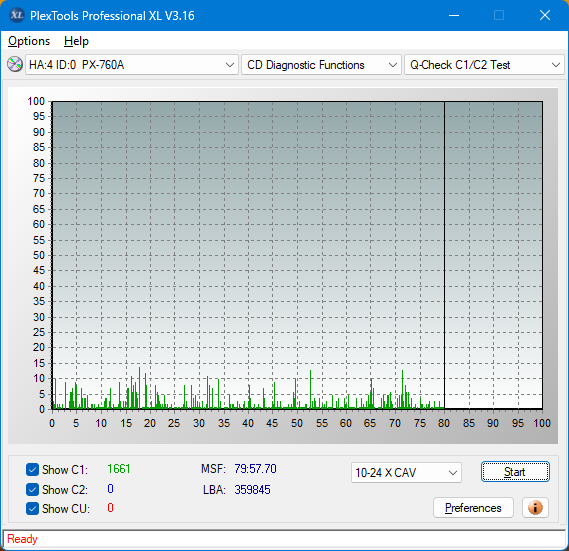The height and width of the screenshot is (551, 569).
Task: Click the Start button
Action: coord(515,472)
